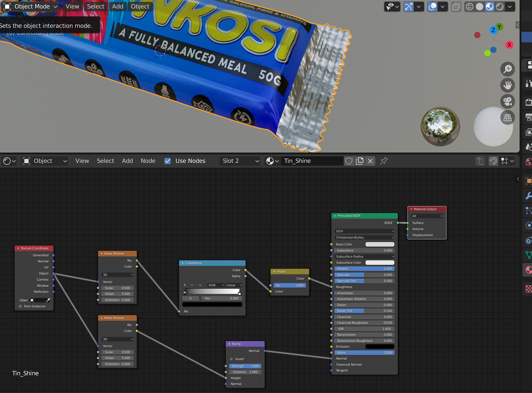
Task: Open shading options dropdown arrow
Action: tap(510, 6)
